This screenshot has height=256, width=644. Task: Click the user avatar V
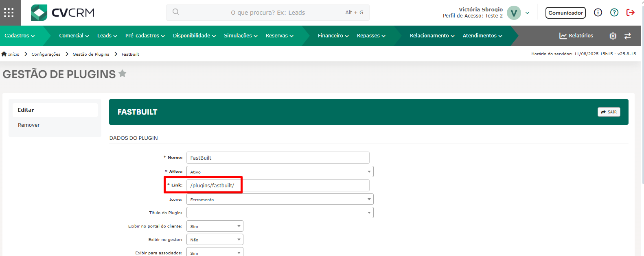514,13
